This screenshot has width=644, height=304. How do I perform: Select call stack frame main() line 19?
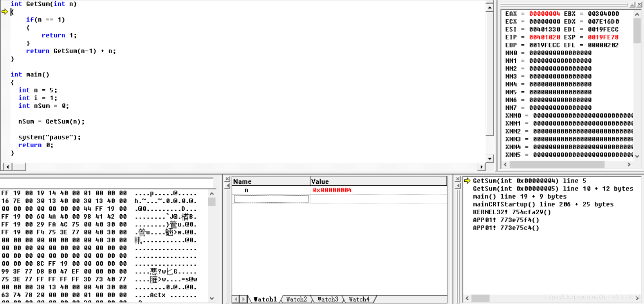[x=520, y=196]
